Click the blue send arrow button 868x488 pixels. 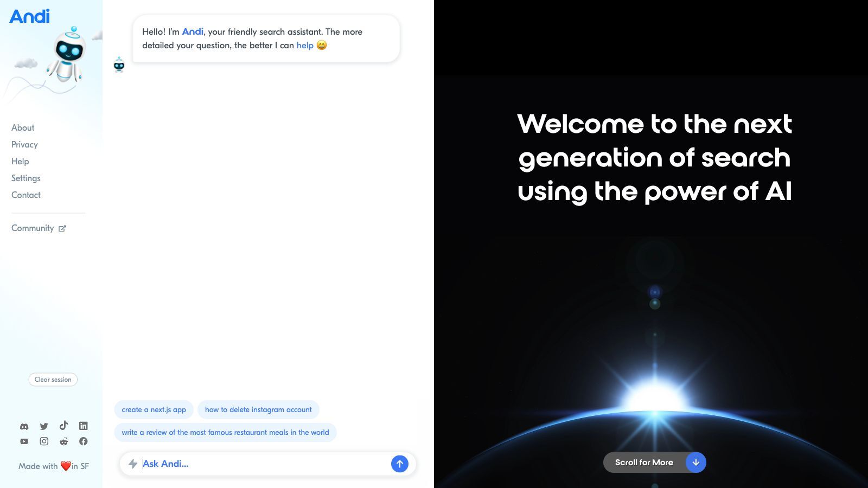click(x=400, y=464)
